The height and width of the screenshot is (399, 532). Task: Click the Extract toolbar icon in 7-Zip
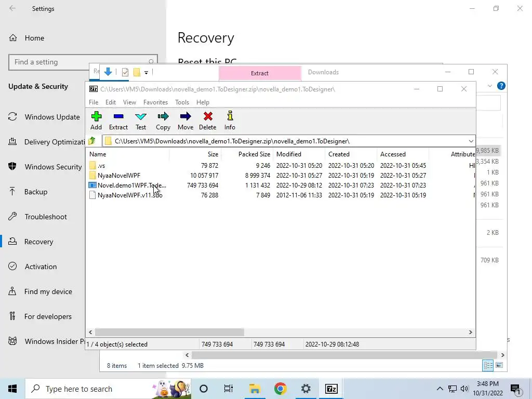(x=118, y=121)
